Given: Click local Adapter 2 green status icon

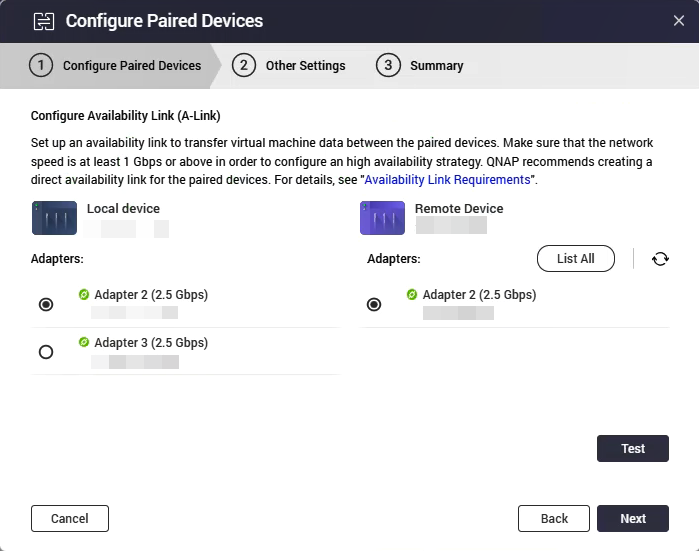Looking at the screenshot, I should 84,295.
